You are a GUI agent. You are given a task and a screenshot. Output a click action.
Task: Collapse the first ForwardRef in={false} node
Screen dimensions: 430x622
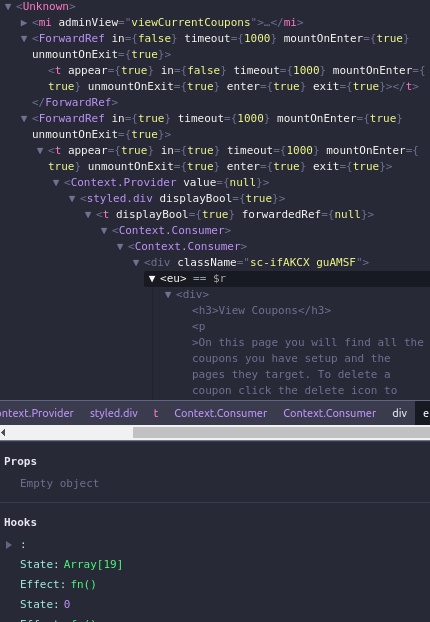click(24, 38)
